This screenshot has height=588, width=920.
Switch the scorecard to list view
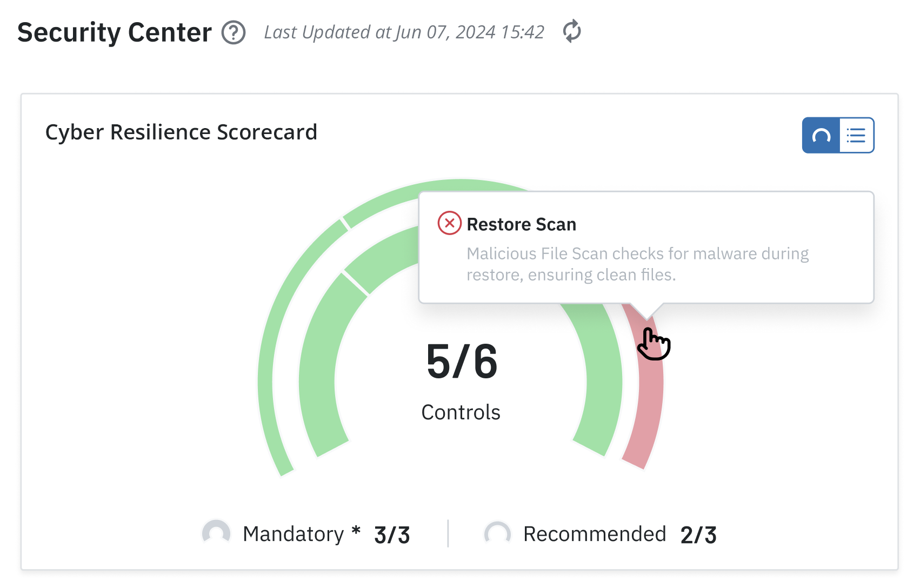click(856, 135)
